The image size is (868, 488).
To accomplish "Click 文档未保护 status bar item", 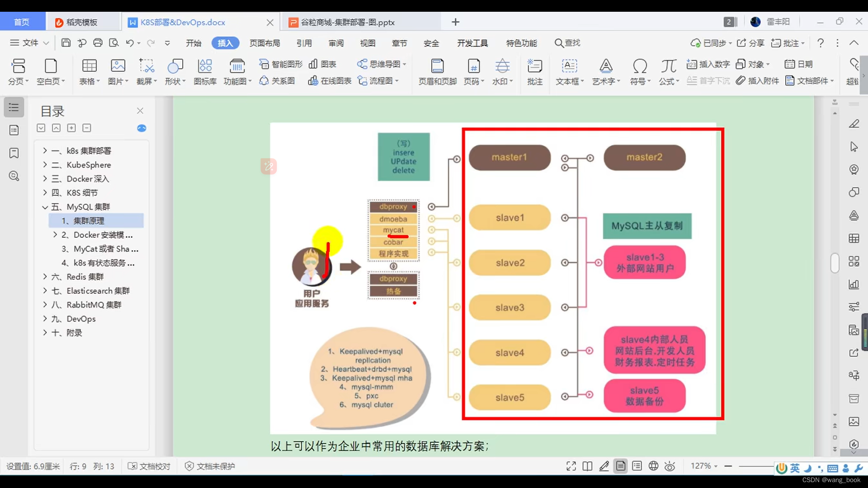I will point(210,466).
